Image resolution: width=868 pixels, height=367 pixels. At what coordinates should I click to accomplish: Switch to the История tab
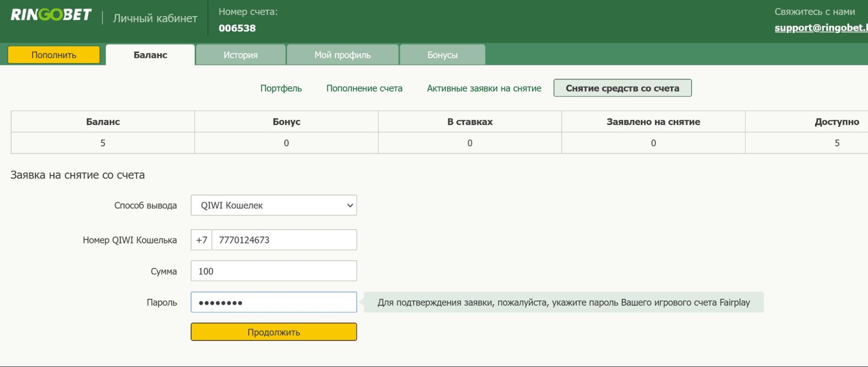(241, 55)
